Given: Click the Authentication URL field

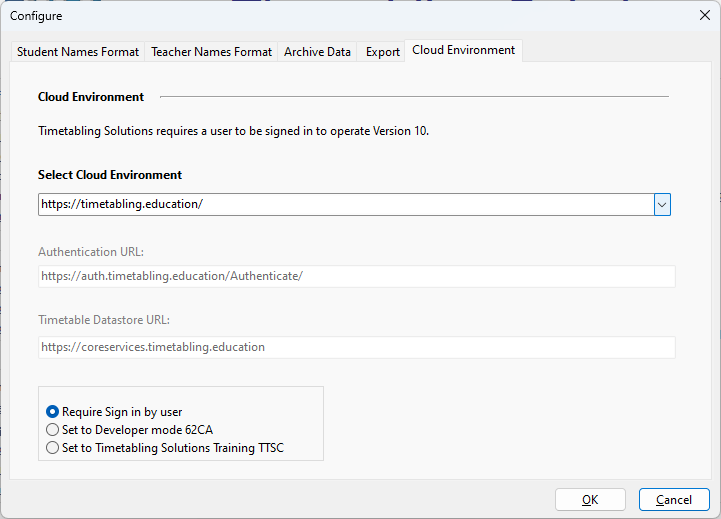Looking at the screenshot, I should pos(357,276).
